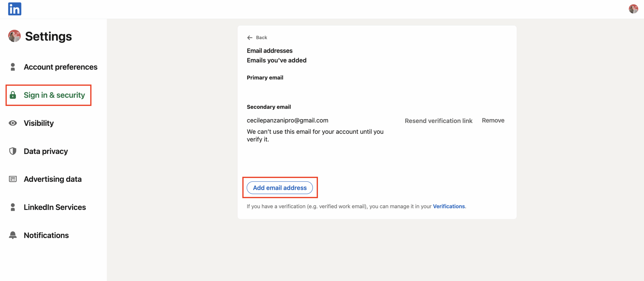This screenshot has height=281, width=644.
Task: Open Data privacy settings
Action: coord(46,151)
